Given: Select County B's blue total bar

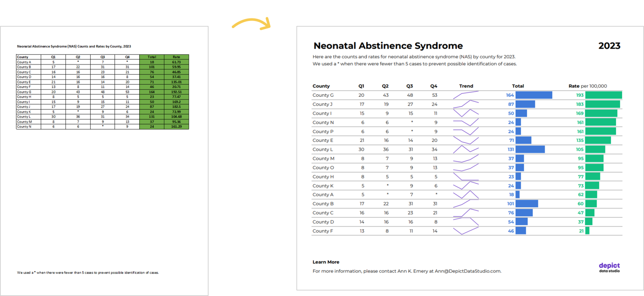Looking at the screenshot, I should click(526, 203).
